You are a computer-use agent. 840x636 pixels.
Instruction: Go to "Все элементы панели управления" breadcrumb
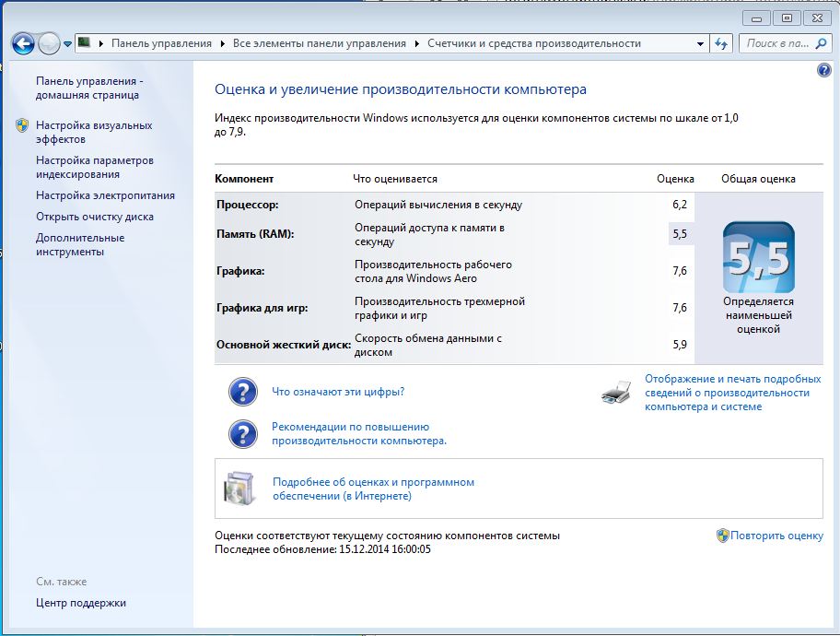(x=319, y=43)
